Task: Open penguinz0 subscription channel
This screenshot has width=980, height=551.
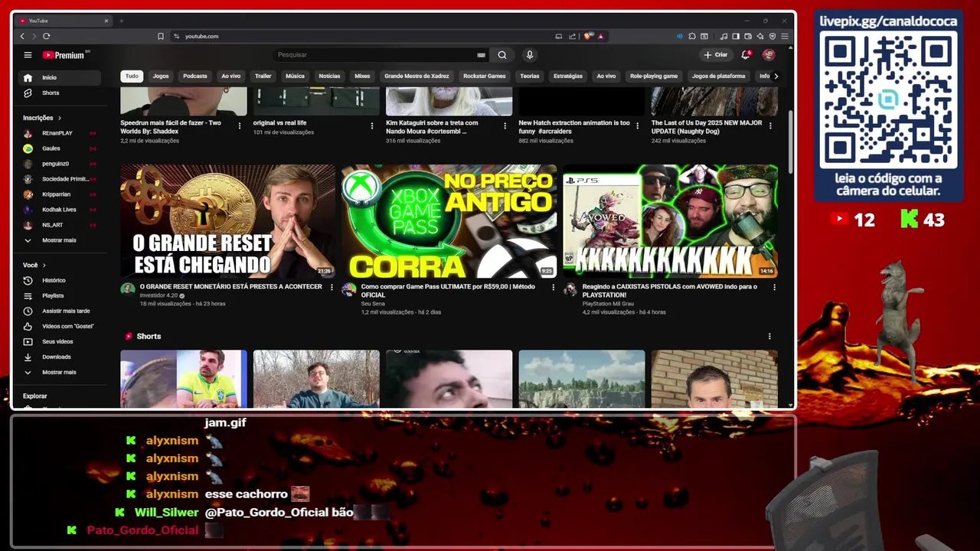Action: (x=59, y=164)
